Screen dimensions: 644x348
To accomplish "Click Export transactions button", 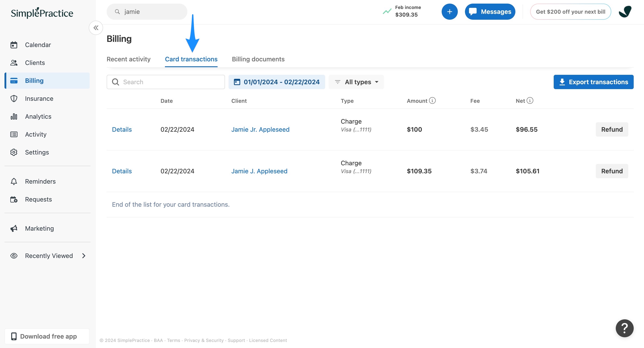I will pyautogui.click(x=594, y=82).
